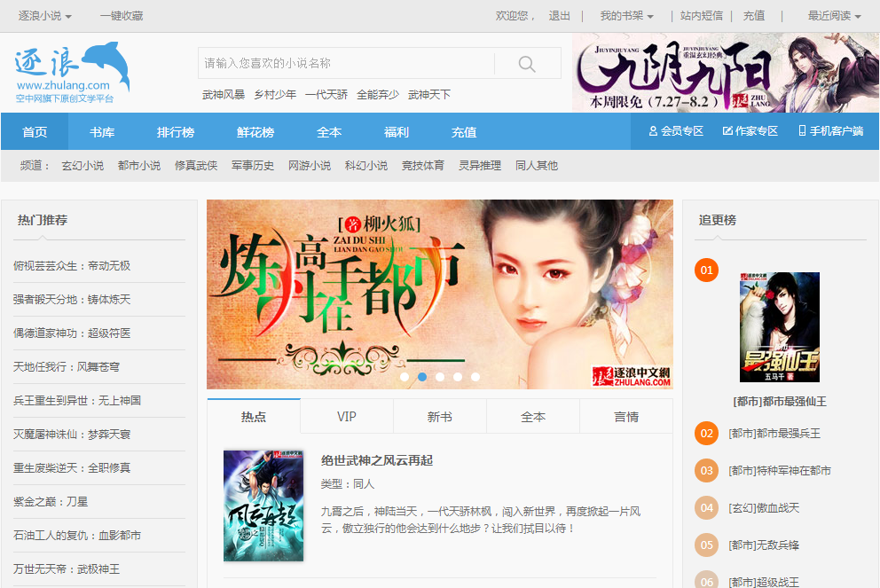Select rank badge 03 in 追更榜
Image resolution: width=880 pixels, height=588 pixels.
click(x=707, y=471)
